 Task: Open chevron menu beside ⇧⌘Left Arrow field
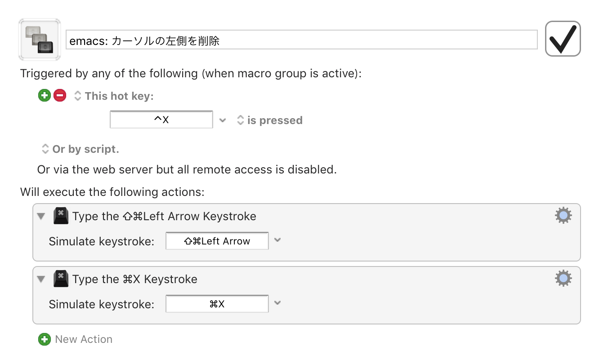tap(277, 240)
